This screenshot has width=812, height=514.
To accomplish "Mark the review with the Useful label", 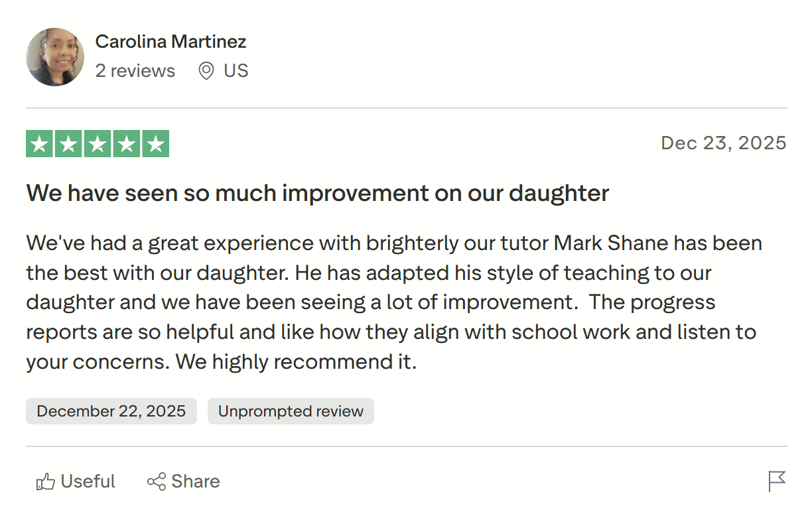I will [88, 482].
